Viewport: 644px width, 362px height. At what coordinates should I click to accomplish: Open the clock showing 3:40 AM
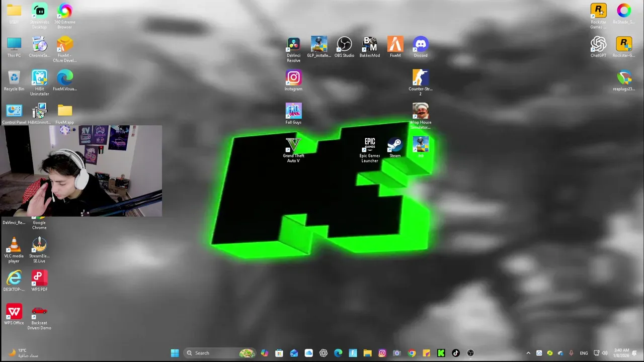[x=622, y=353]
